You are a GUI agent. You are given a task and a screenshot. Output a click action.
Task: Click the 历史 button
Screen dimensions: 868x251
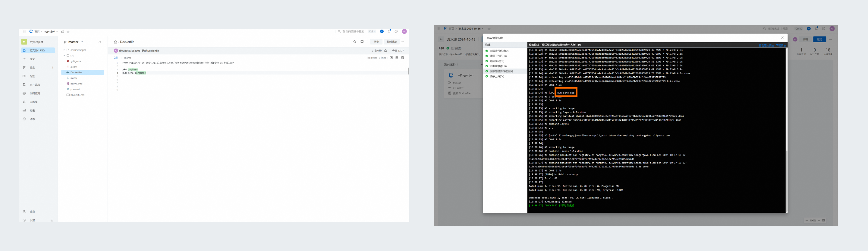tap(376, 42)
